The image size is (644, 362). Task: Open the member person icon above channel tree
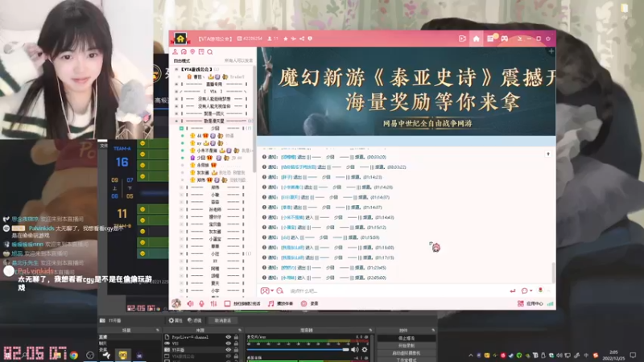[175, 52]
